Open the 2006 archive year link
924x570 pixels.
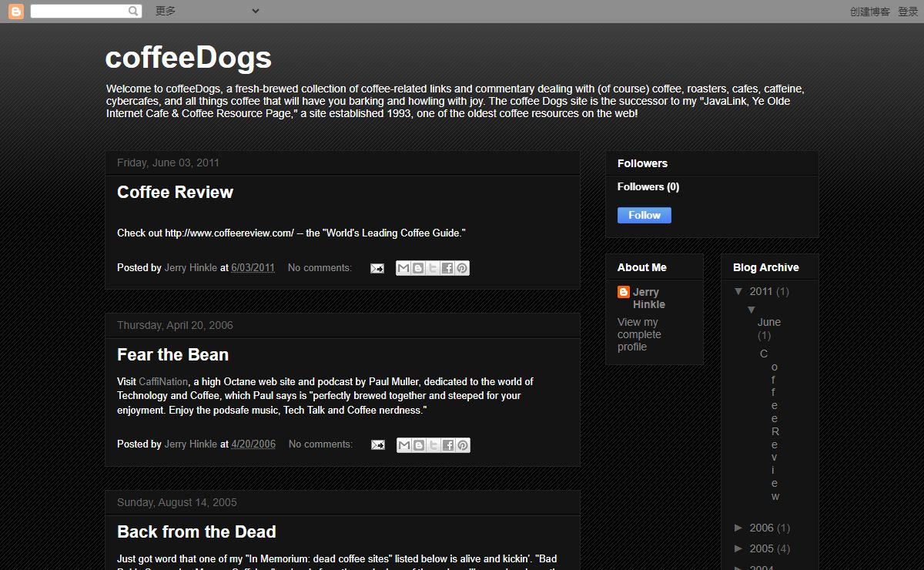click(x=761, y=528)
